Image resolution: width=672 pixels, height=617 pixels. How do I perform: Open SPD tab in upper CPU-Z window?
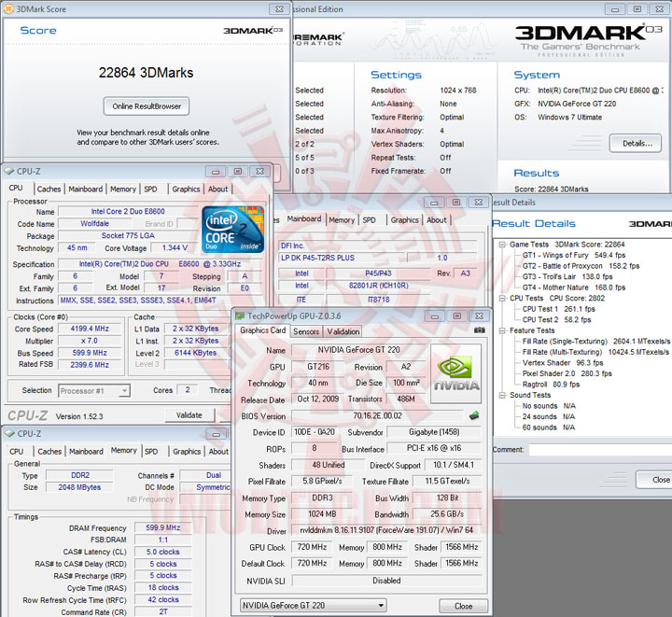point(150,189)
